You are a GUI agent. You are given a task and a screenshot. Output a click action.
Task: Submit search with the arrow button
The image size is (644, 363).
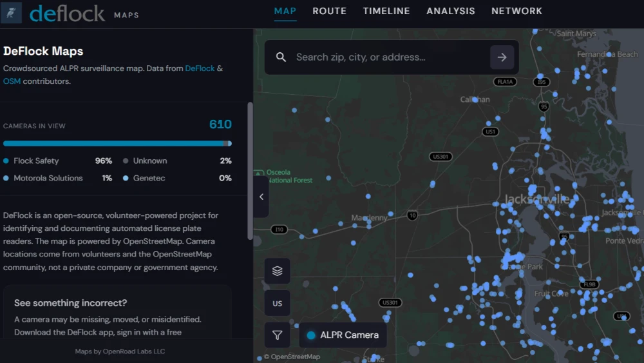point(502,57)
